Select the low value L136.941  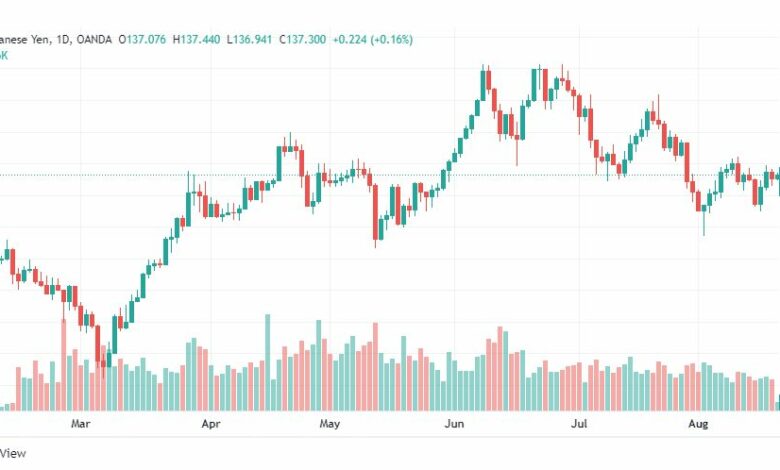[250, 40]
